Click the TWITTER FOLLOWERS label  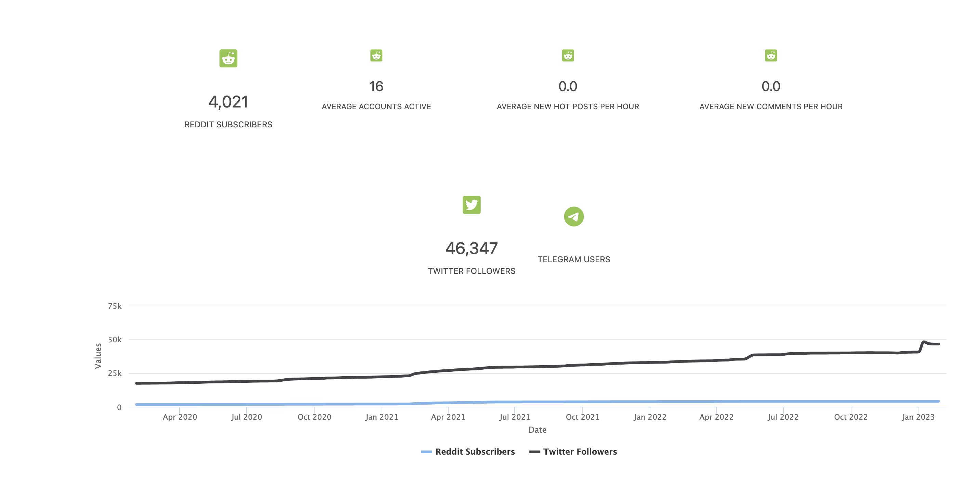[471, 271]
